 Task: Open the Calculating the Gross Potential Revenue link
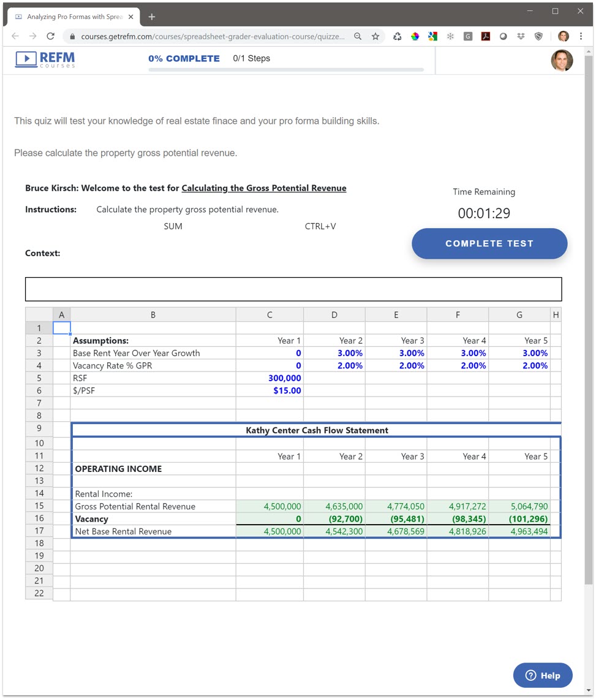pos(263,188)
